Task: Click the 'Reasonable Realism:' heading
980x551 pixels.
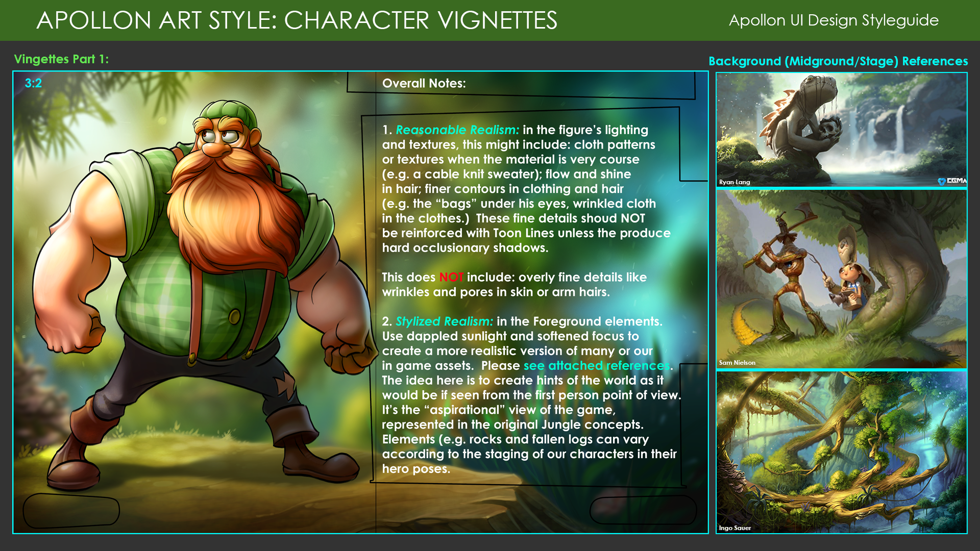Action: 457,130
